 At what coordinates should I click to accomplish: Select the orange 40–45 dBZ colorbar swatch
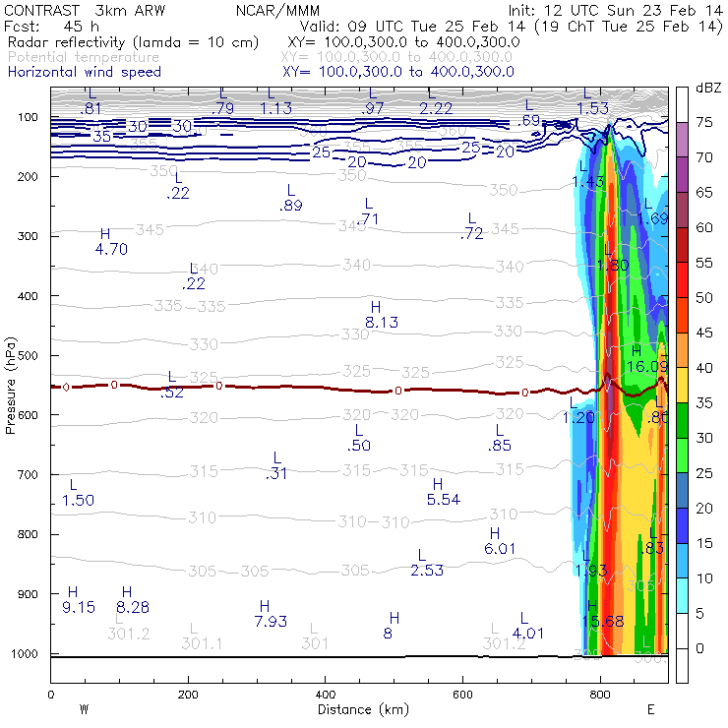click(681, 350)
